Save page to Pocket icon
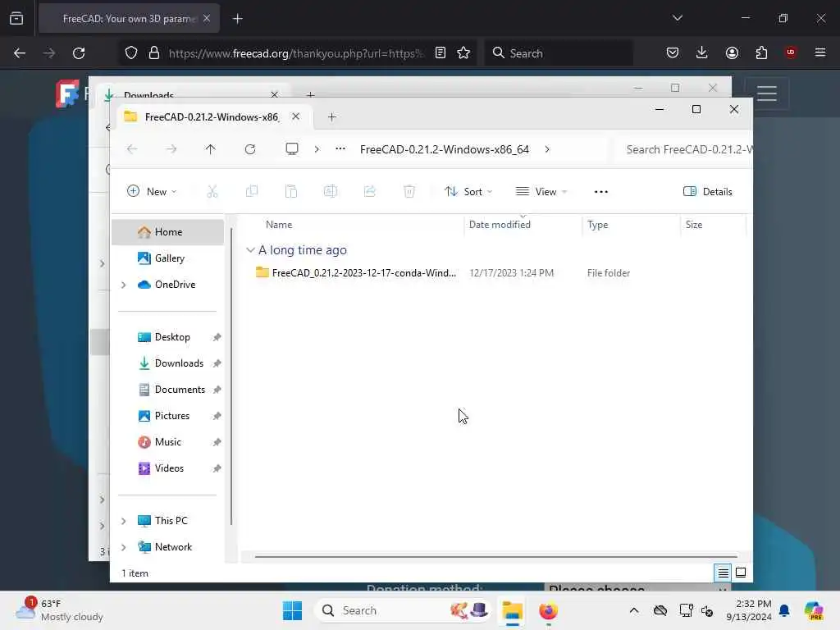 (x=673, y=52)
